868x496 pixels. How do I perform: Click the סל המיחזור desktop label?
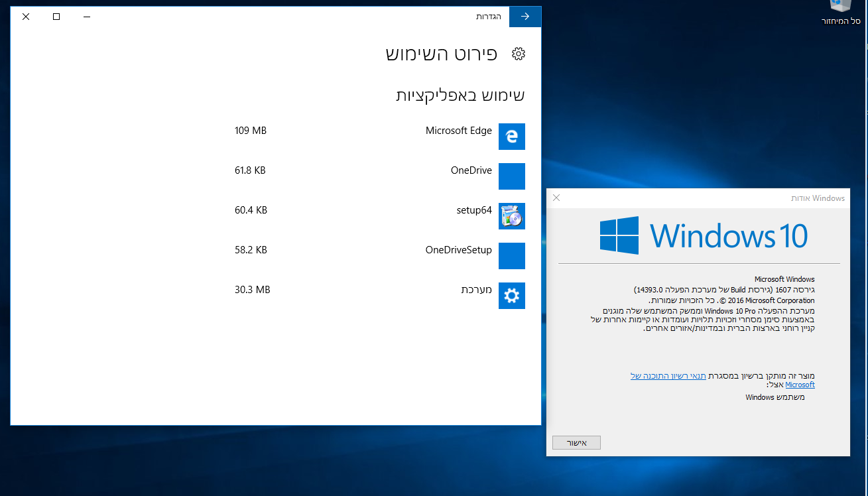pyautogui.click(x=841, y=21)
